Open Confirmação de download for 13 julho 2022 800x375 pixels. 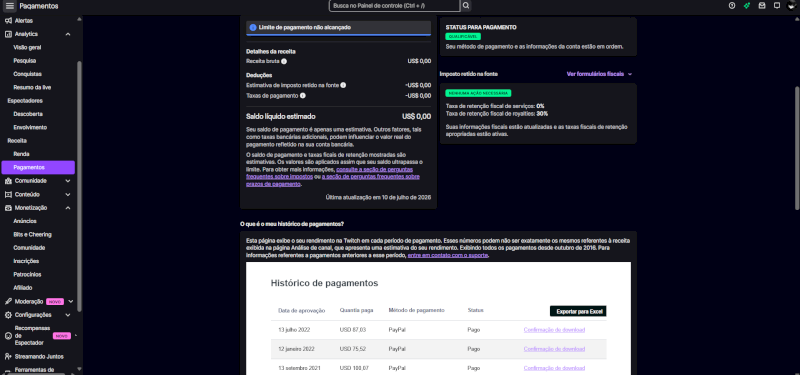554,330
